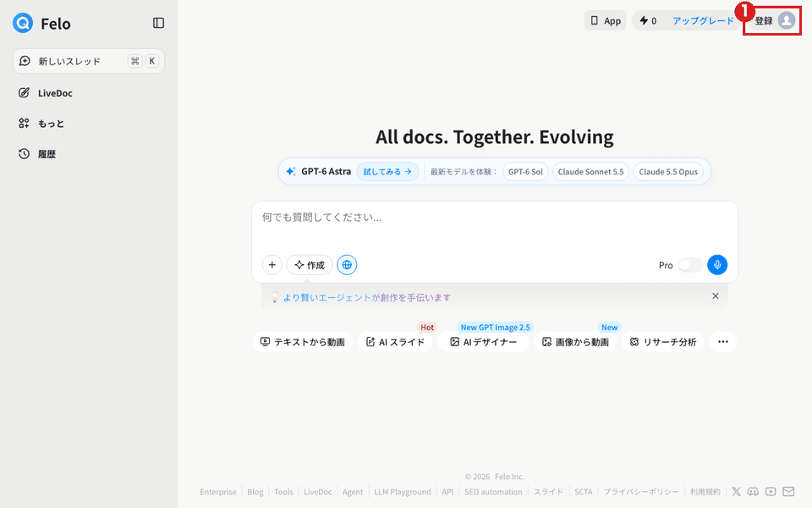Expand more shortcuts with ellipsis button

[723, 341]
